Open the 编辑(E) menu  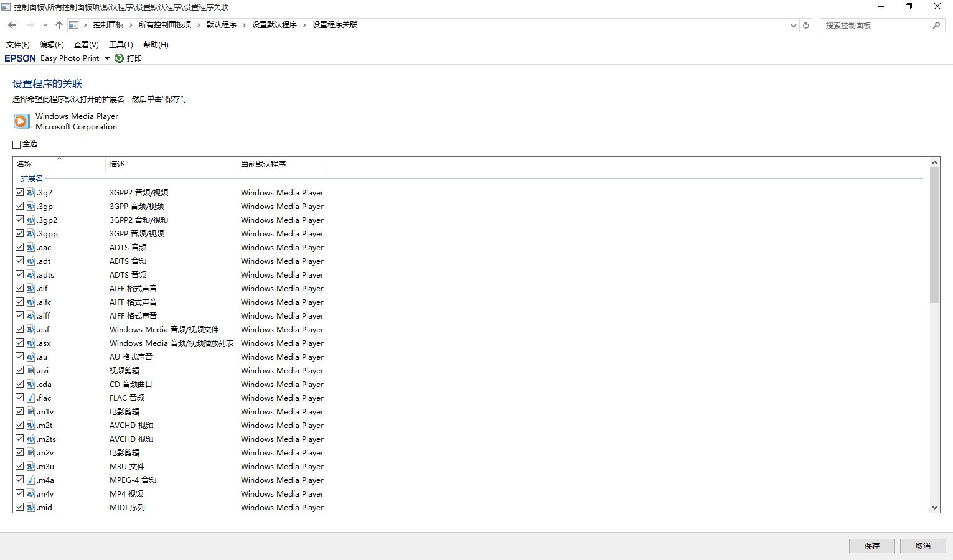coord(52,44)
